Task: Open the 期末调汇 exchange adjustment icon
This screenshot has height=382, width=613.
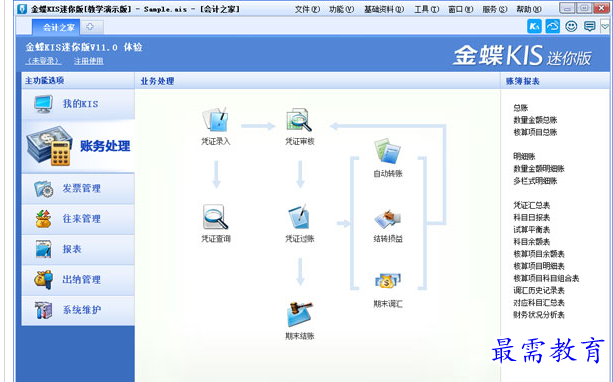Action: 387,282
